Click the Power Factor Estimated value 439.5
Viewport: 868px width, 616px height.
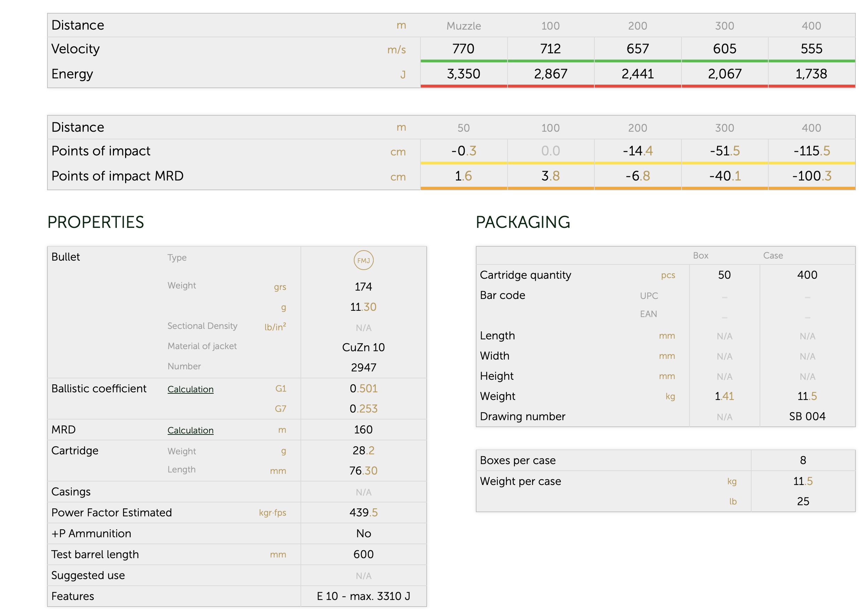click(x=363, y=513)
